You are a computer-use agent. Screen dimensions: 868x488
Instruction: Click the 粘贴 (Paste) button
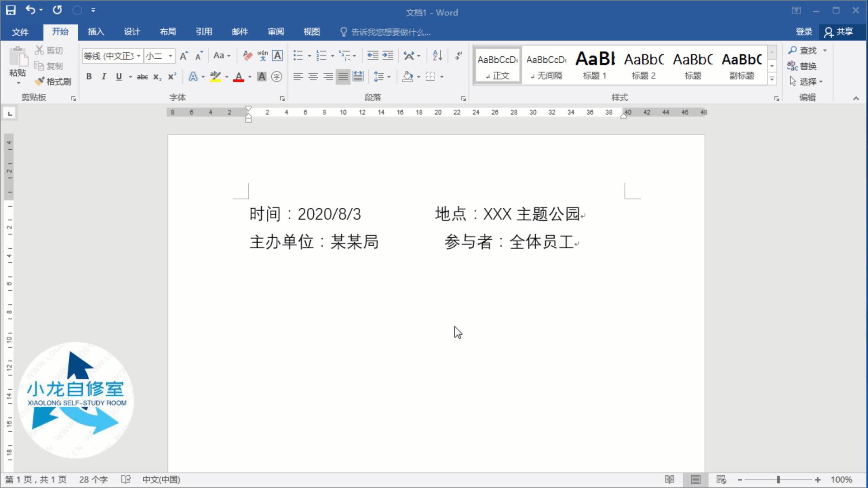coord(18,63)
